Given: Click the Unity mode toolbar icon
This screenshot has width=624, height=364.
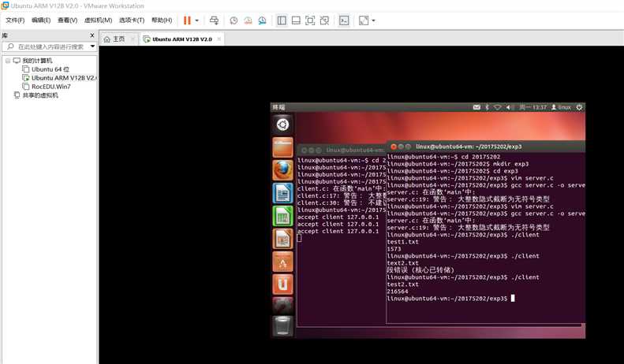Looking at the screenshot, I should click(324, 20).
